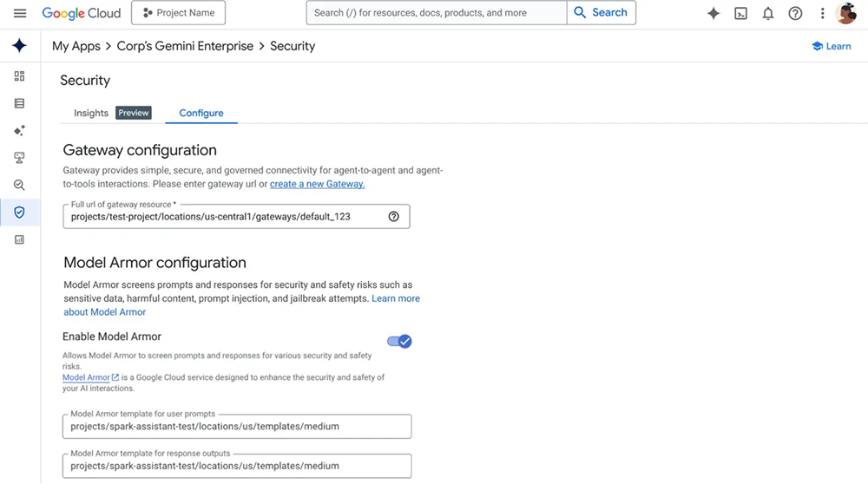Select the Configure tab
The image size is (868, 484).
[x=201, y=113]
